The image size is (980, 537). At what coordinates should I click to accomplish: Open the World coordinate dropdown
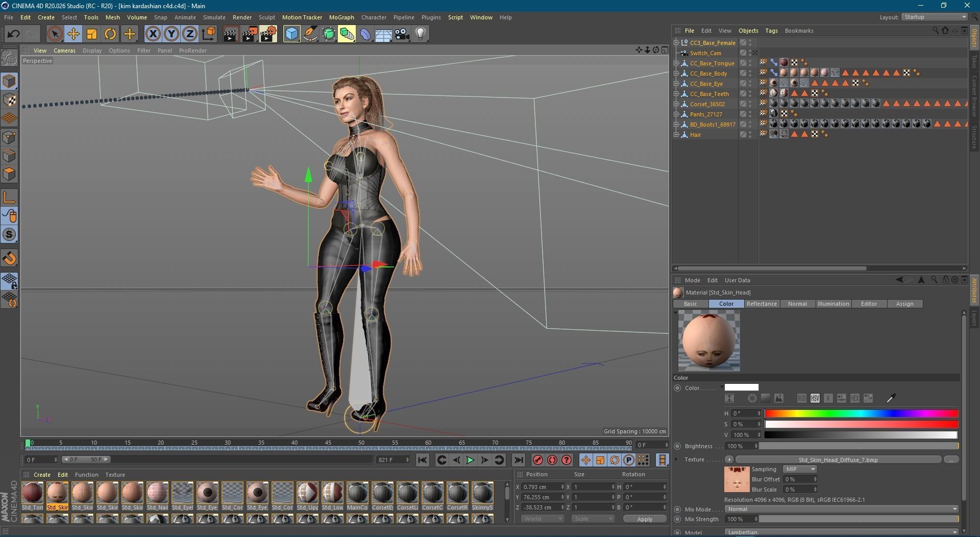[542, 519]
